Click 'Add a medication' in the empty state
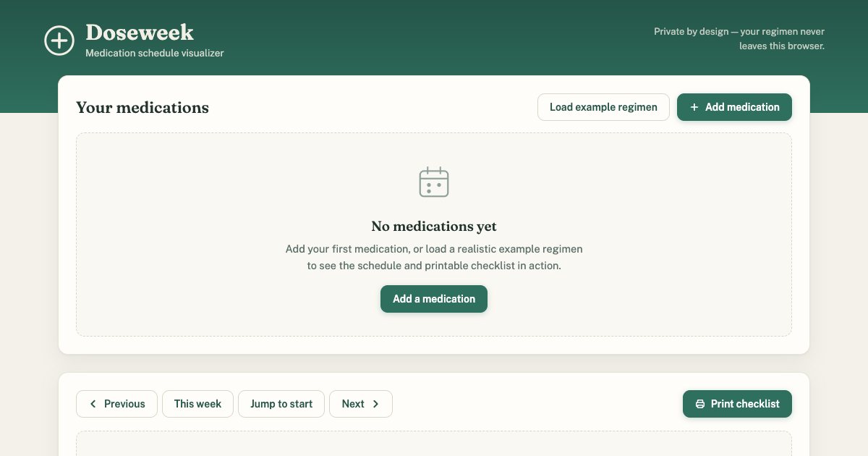The width and height of the screenshot is (868, 456). tap(434, 299)
